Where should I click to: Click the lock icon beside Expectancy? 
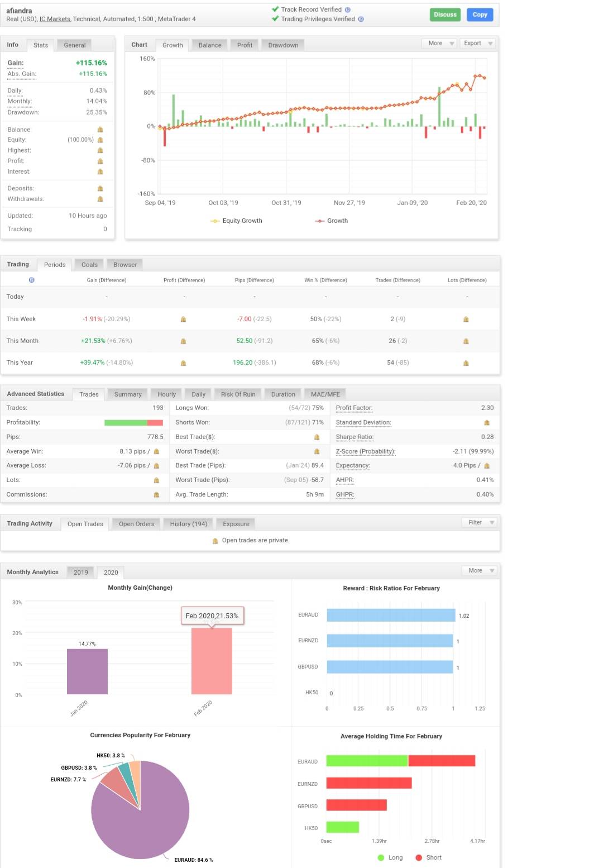(x=487, y=466)
